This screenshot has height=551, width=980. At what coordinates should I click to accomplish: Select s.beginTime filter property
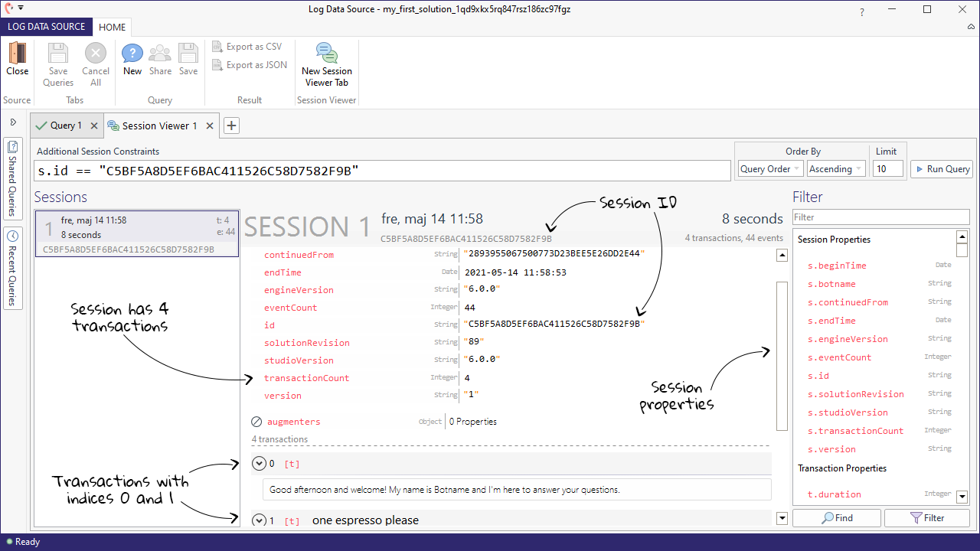837,266
